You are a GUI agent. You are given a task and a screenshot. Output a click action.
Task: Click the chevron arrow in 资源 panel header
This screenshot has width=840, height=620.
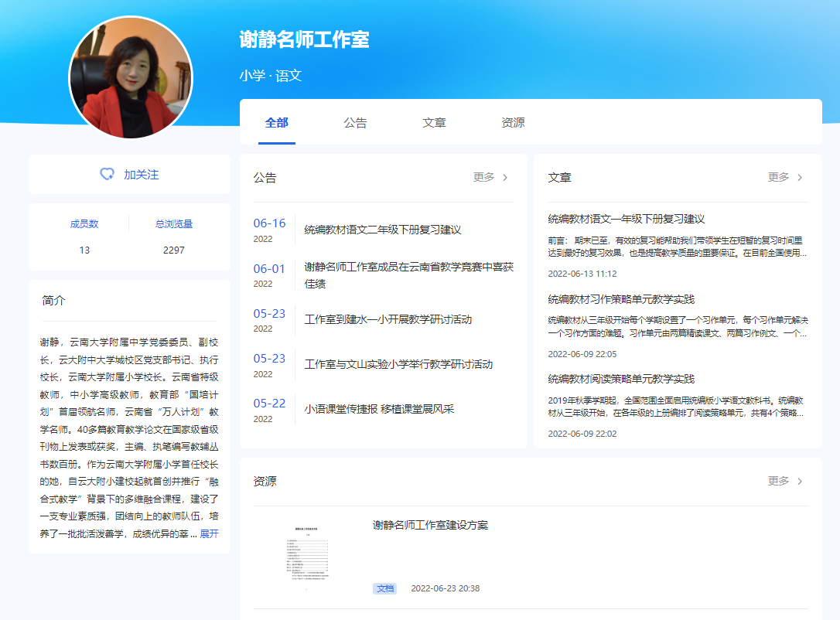click(x=800, y=481)
